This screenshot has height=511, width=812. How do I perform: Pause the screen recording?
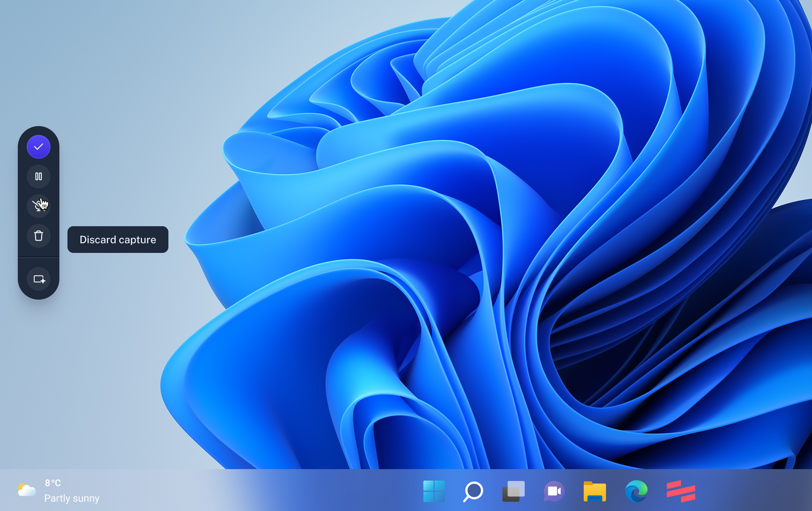tap(39, 177)
